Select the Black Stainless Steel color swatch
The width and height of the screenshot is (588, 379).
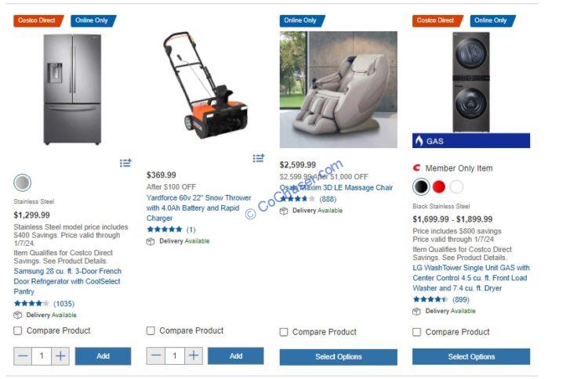(421, 186)
